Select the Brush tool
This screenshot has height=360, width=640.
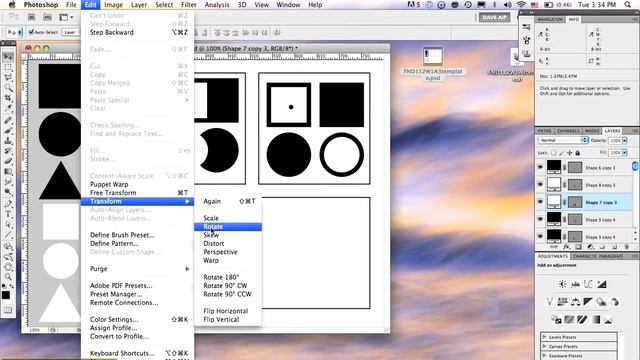coord(8,130)
